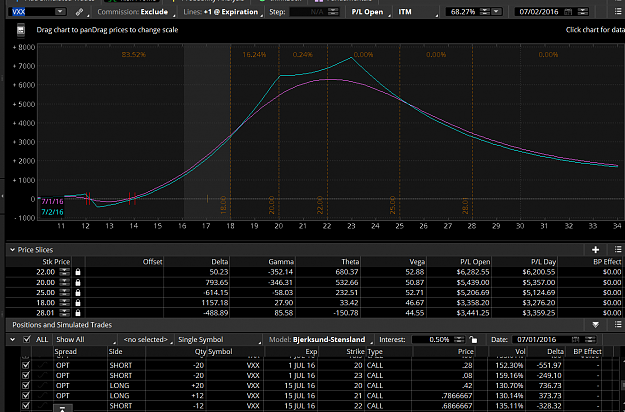
Task: Adjust the Step value stepper
Action: (x=333, y=12)
